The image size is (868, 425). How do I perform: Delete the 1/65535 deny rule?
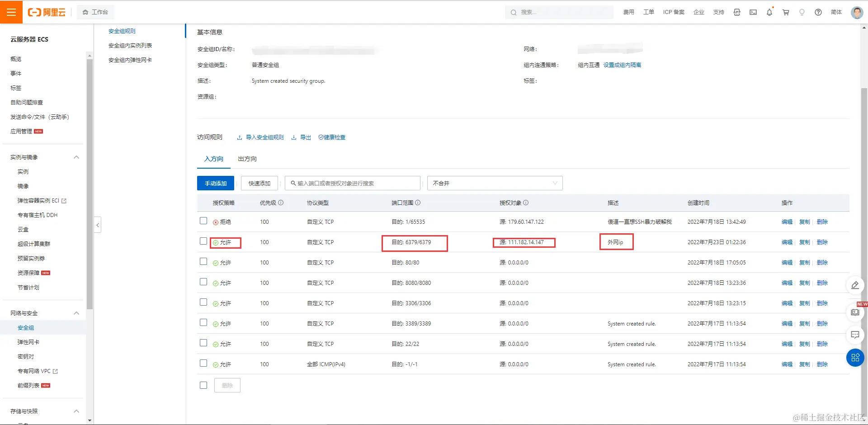pos(822,222)
